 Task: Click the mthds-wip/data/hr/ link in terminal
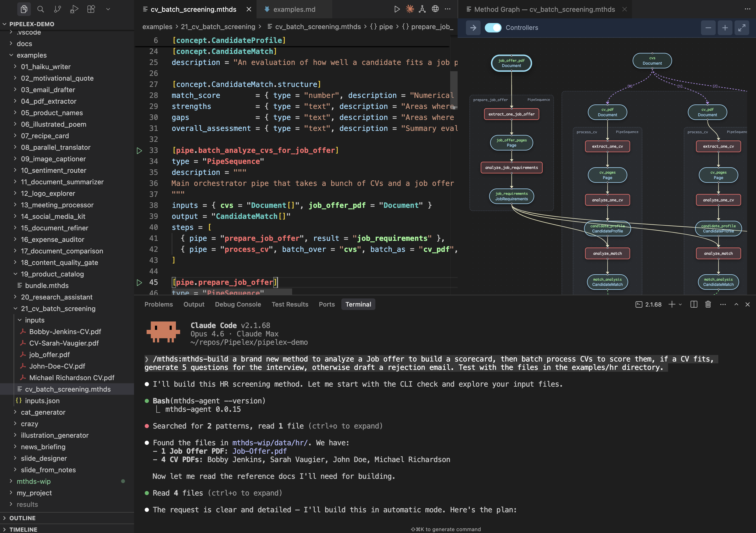point(269,443)
